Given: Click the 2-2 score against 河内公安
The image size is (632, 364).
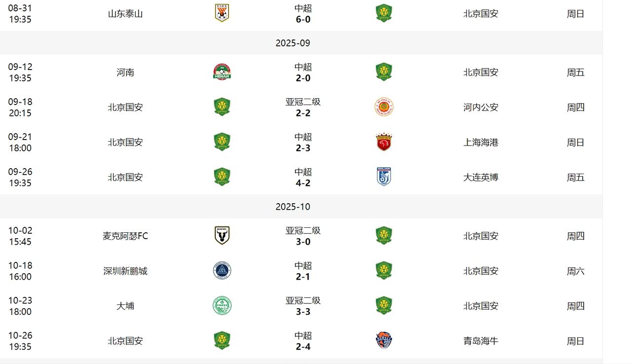Looking at the screenshot, I should 303,113.
